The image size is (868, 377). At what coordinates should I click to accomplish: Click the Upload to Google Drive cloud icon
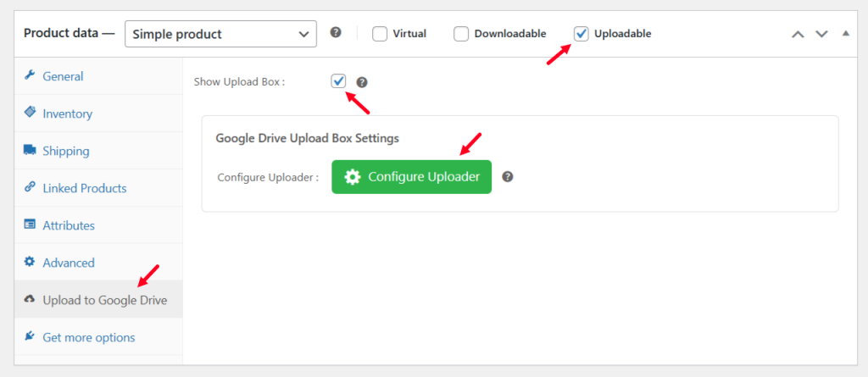tap(30, 300)
